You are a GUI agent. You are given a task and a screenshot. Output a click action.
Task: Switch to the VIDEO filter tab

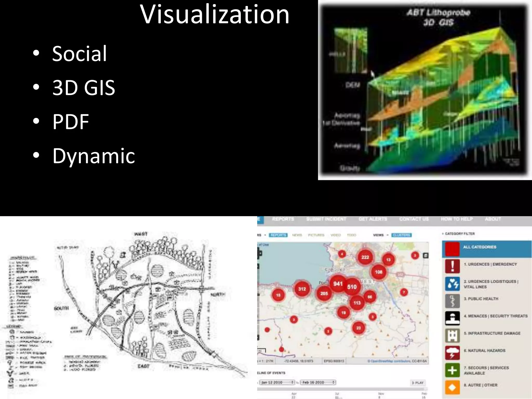click(336, 235)
